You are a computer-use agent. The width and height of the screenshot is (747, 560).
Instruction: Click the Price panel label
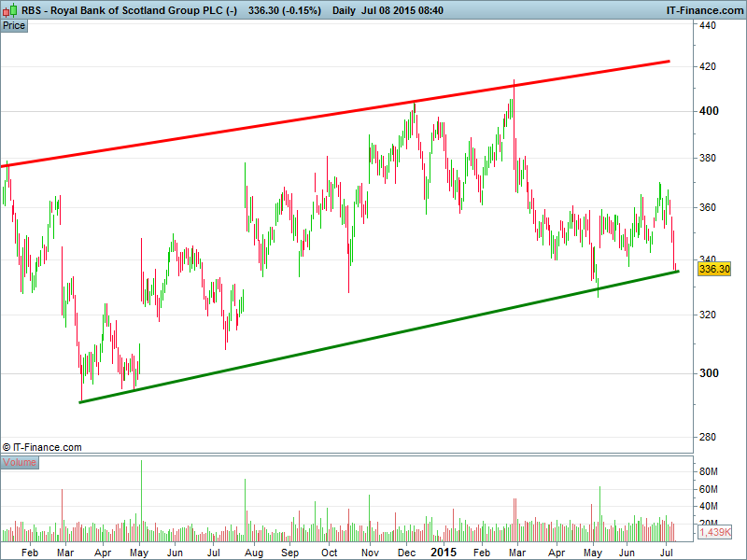[14, 25]
